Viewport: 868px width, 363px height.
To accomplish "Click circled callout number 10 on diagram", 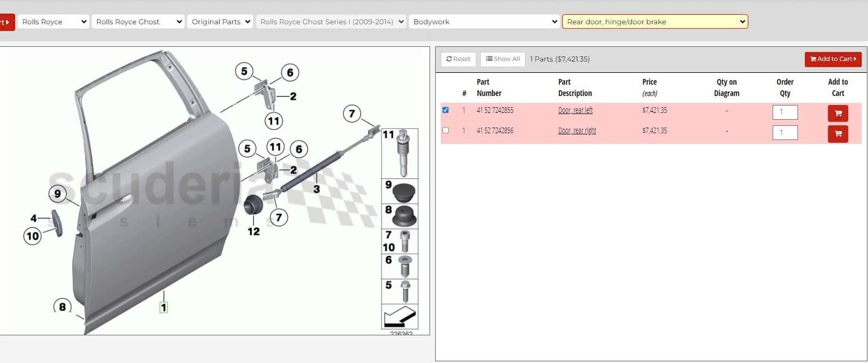I will coord(33,236).
